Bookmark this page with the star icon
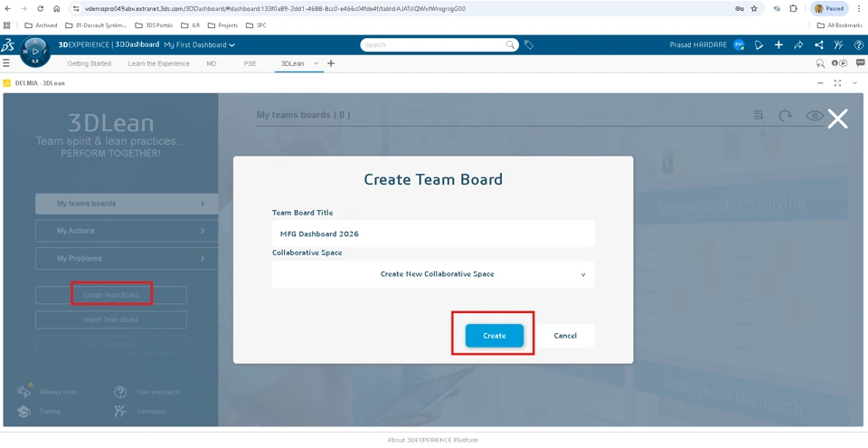868x448 pixels. (x=754, y=9)
